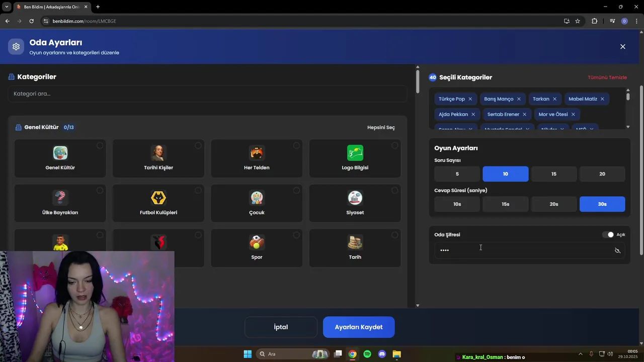Bookmark this page with star icon

578,21
